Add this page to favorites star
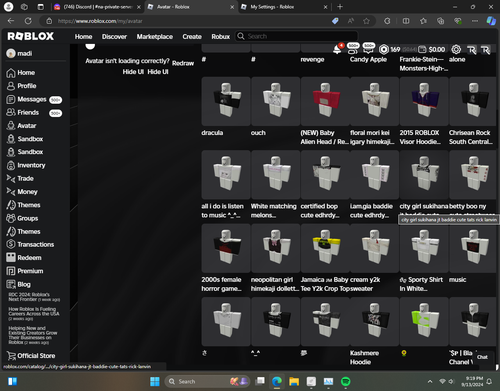The width and height of the screenshot is (500, 391). click(366, 21)
